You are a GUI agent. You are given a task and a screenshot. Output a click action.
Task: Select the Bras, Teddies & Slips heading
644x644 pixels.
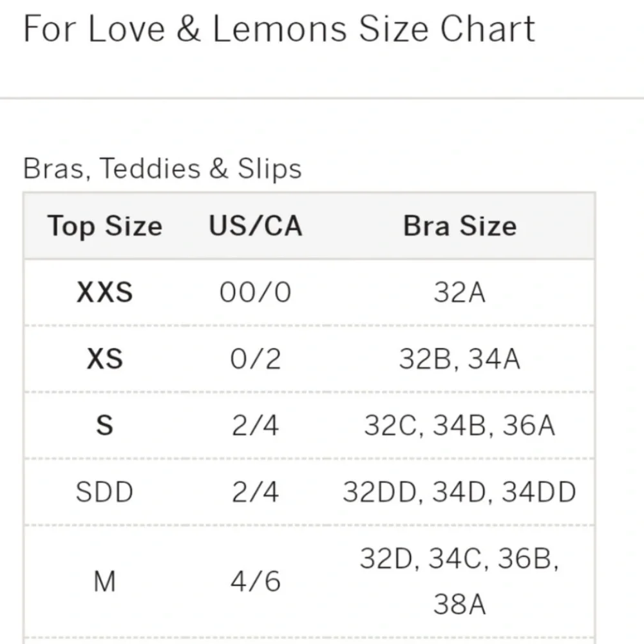point(162,169)
